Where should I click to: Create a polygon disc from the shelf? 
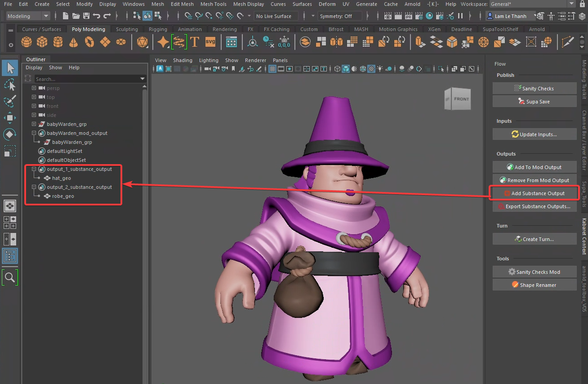coord(121,42)
